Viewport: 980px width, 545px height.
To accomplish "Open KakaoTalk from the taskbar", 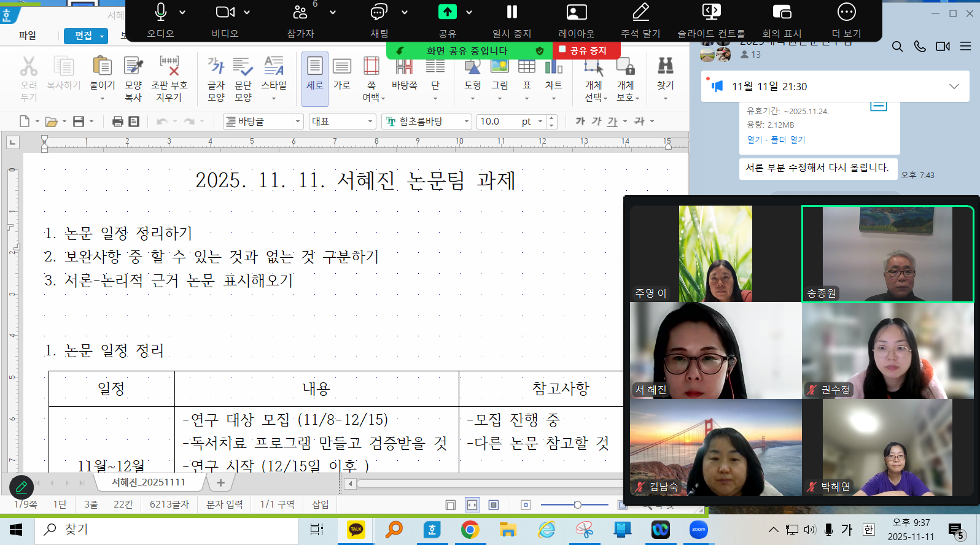I will click(356, 530).
